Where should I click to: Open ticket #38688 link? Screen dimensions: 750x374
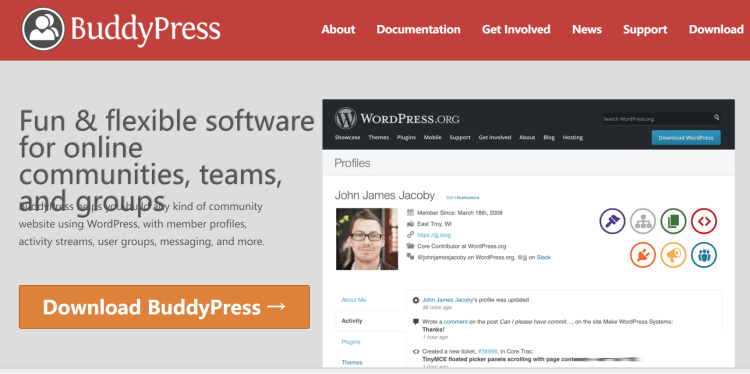487,352
